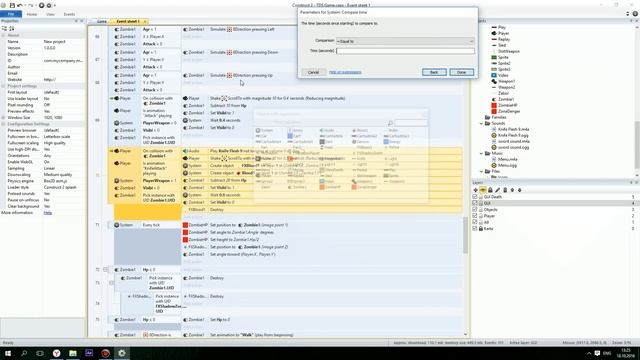Screen dimensions: 640x360
Task: Collapse the Project settings properties group
Action: [3, 86]
